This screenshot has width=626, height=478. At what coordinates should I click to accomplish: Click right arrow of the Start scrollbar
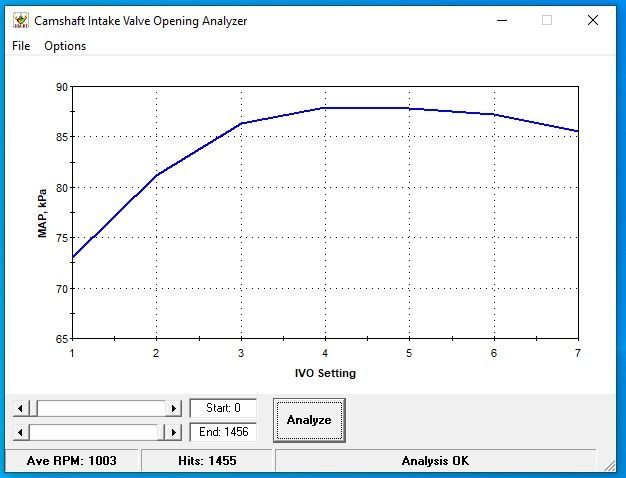(173, 408)
